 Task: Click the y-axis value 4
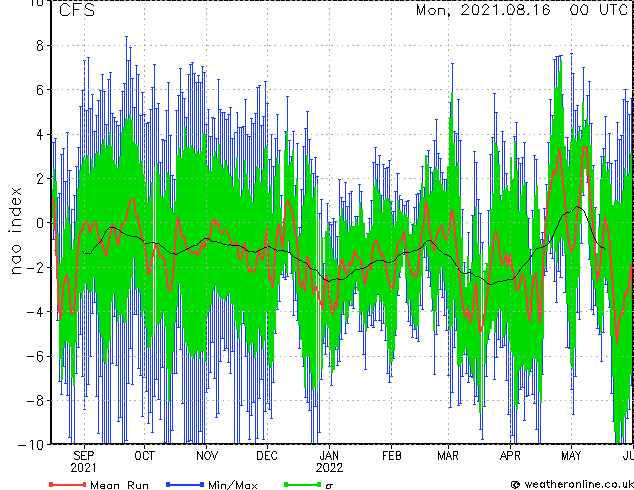(x=40, y=134)
